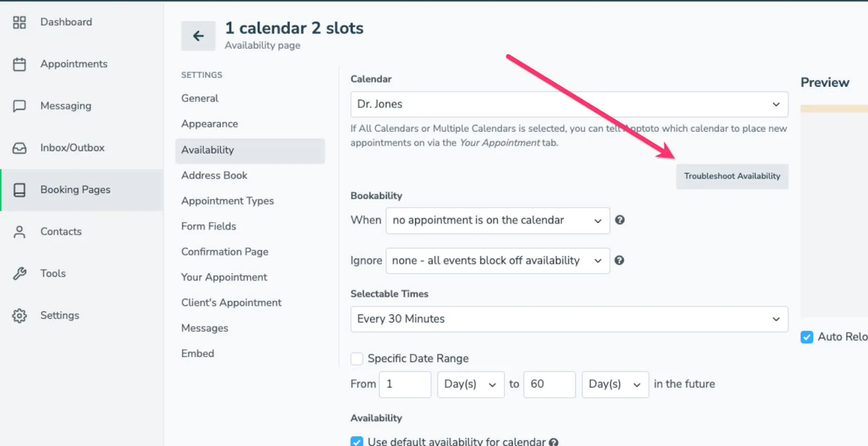Image resolution: width=868 pixels, height=446 pixels.
Task: Expand the Selectable Times dropdown
Action: (x=569, y=319)
